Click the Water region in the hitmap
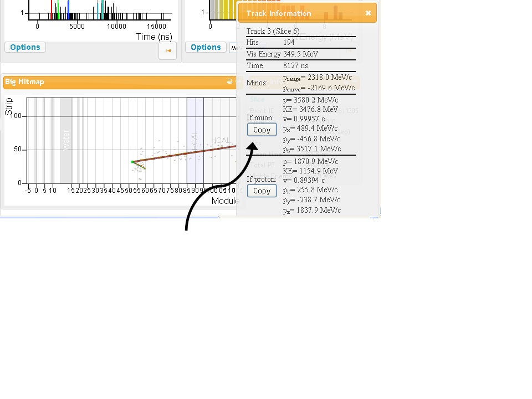The height and width of the screenshot is (399, 532). (66, 140)
